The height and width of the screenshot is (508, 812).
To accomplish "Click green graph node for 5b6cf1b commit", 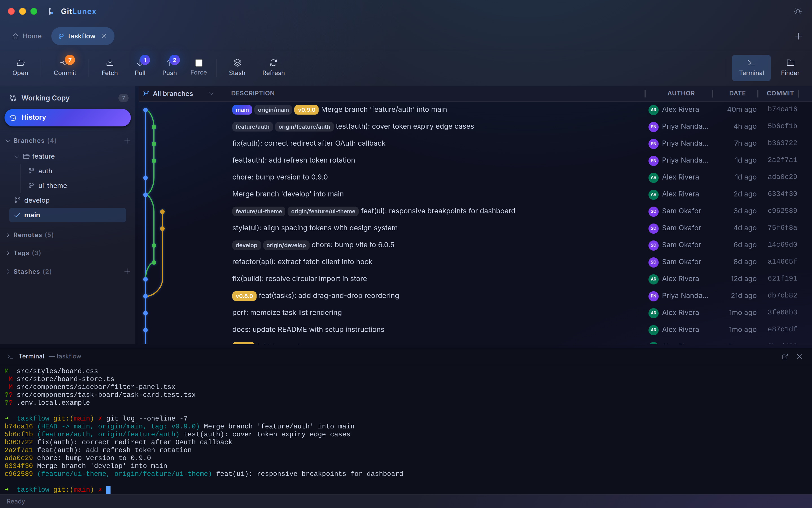I will coord(154,127).
